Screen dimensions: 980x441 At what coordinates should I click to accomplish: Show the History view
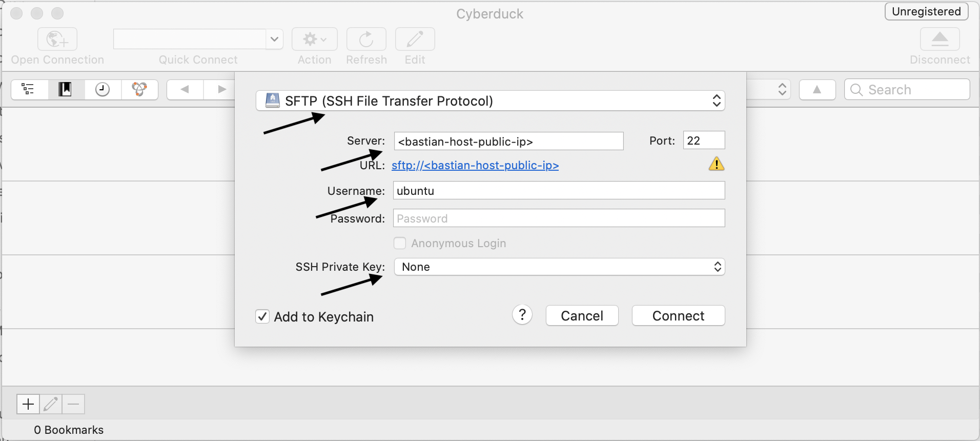103,89
